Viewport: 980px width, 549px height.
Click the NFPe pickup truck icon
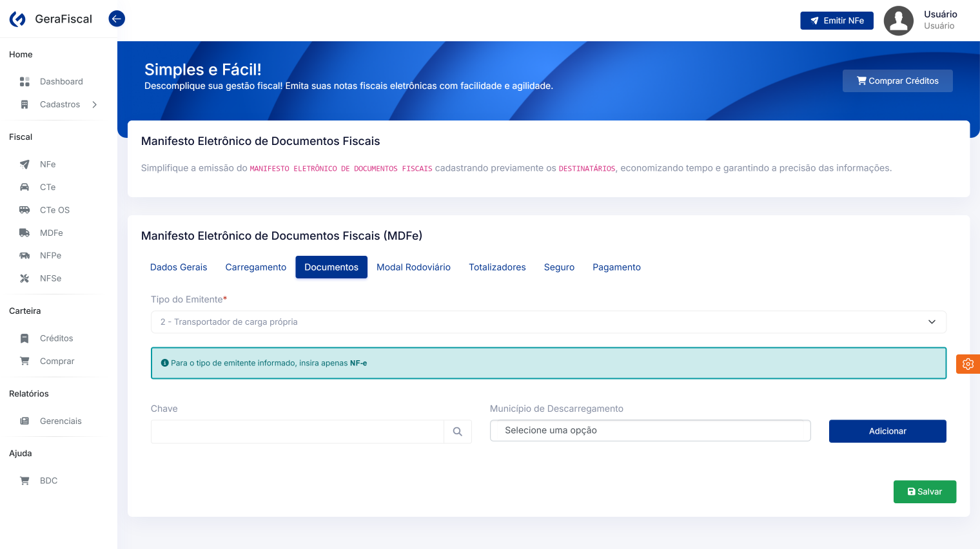point(24,256)
